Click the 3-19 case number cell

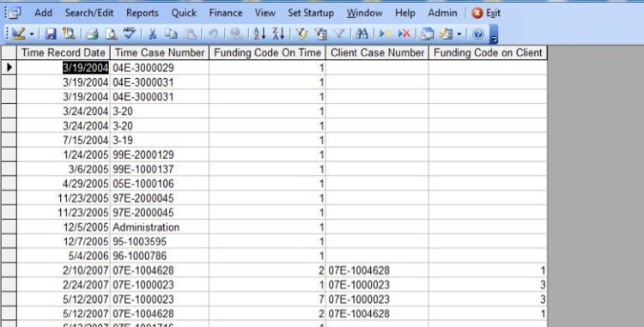coord(160,140)
